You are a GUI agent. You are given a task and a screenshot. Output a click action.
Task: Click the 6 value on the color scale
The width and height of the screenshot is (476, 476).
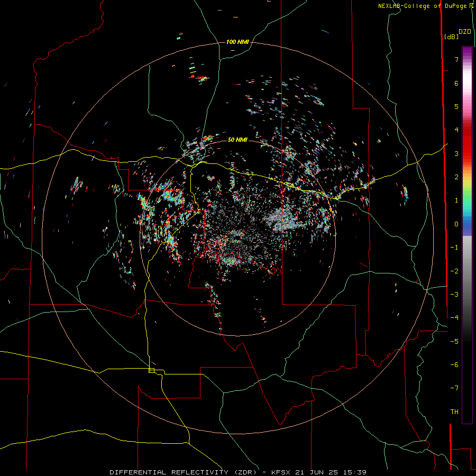(456, 83)
